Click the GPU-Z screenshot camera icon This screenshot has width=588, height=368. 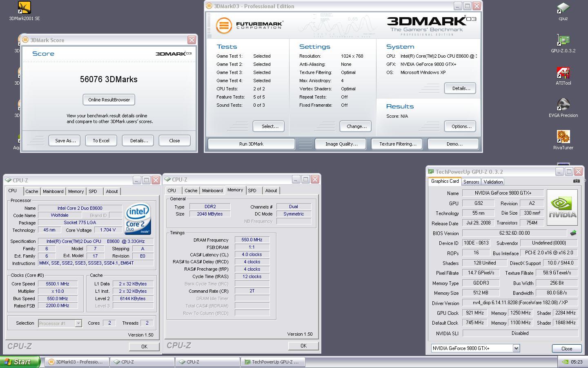tap(576, 181)
